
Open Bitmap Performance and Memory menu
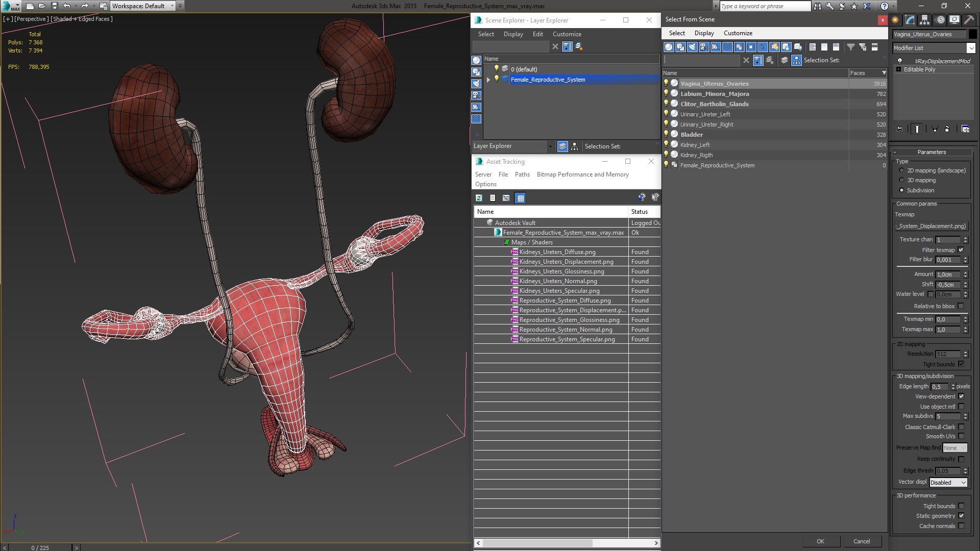click(582, 174)
